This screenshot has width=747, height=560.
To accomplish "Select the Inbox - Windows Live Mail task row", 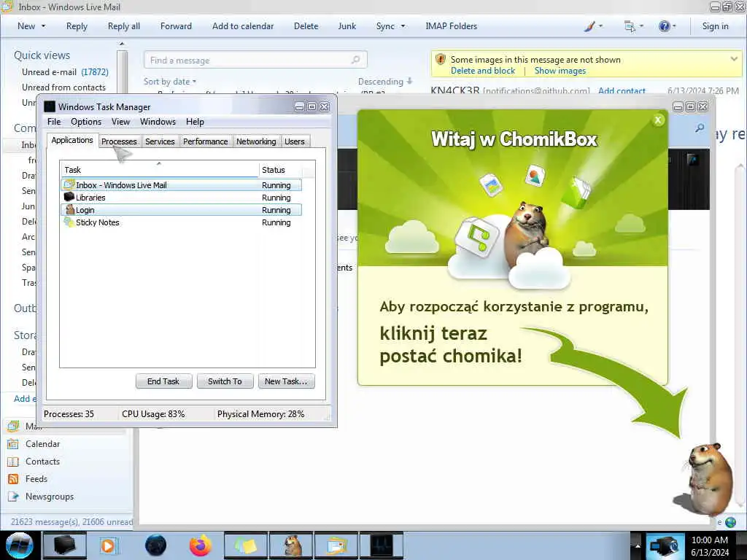I will click(182, 185).
